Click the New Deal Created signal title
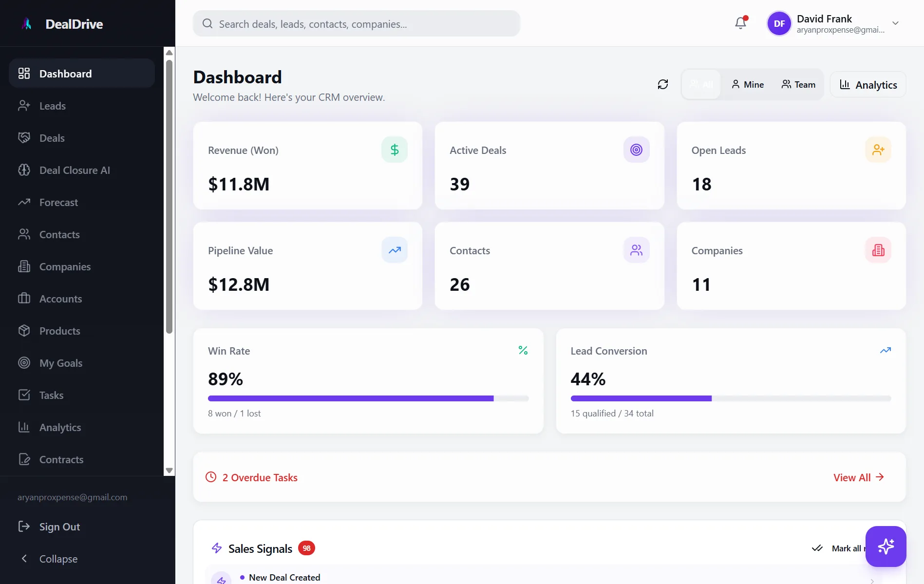924x584 pixels. (284, 577)
